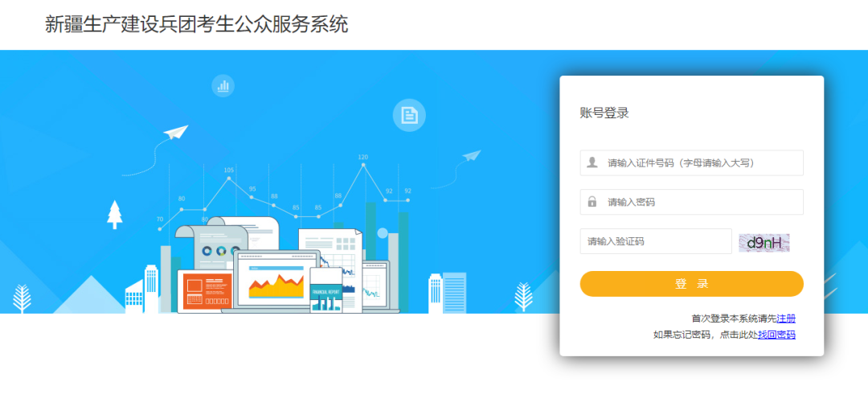
Task: Focus the ID number input field
Action: point(691,163)
